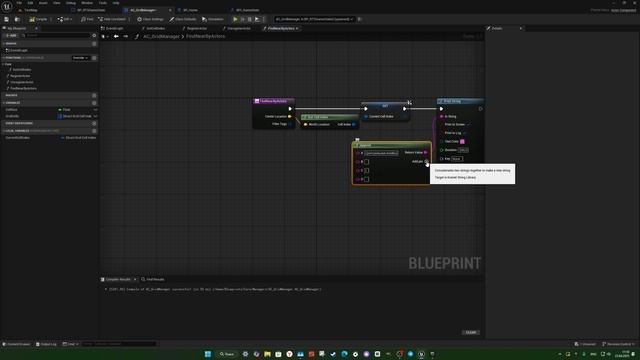The image size is (640, 360).
Task: Add a new event dispatcher with plus
Action: click(x=94, y=123)
